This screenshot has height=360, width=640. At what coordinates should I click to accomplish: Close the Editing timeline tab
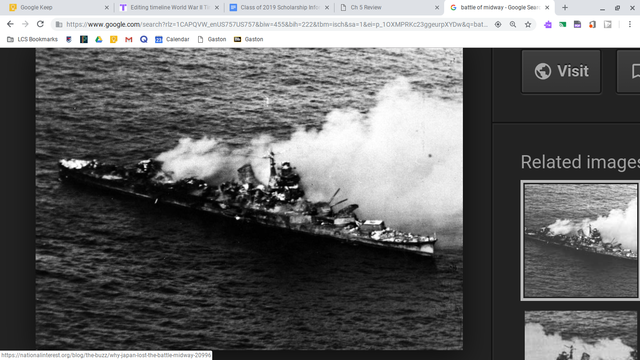click(x=217, y=7)
